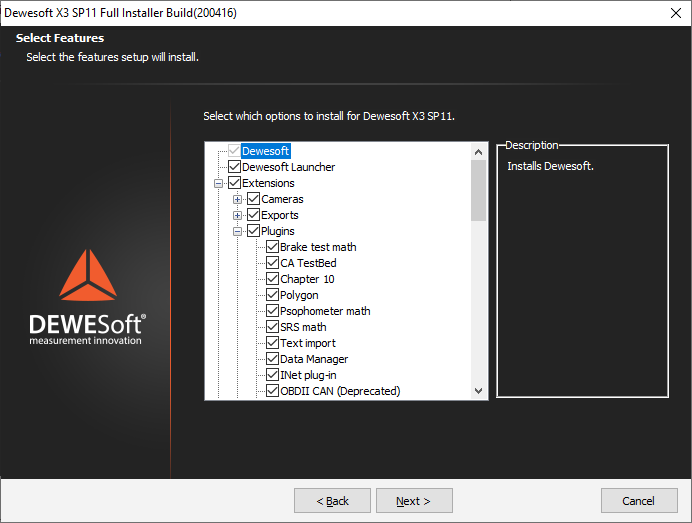Click the feature list scrollbar thumb

point(478,191)
